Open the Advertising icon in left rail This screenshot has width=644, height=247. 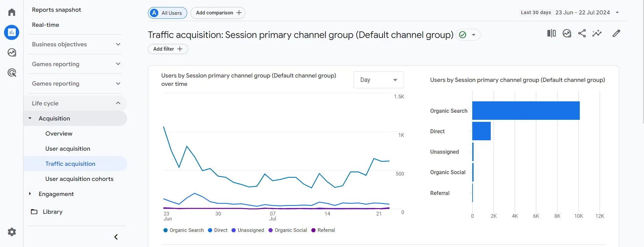[12, 72]
